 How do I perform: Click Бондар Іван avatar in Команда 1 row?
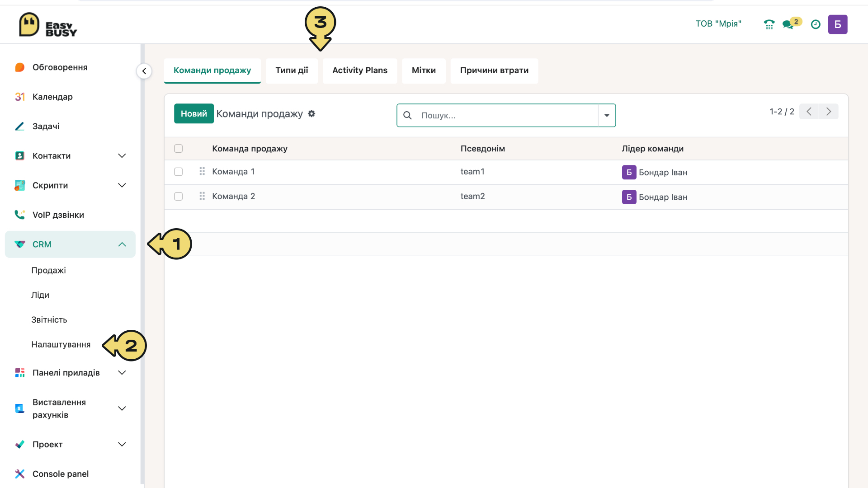coord(629,172)
